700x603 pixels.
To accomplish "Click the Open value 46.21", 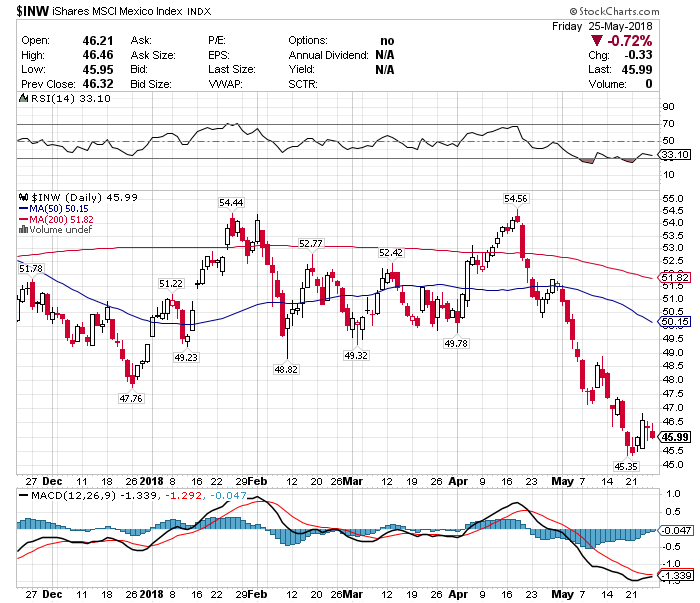I will (x=98, y=41).
